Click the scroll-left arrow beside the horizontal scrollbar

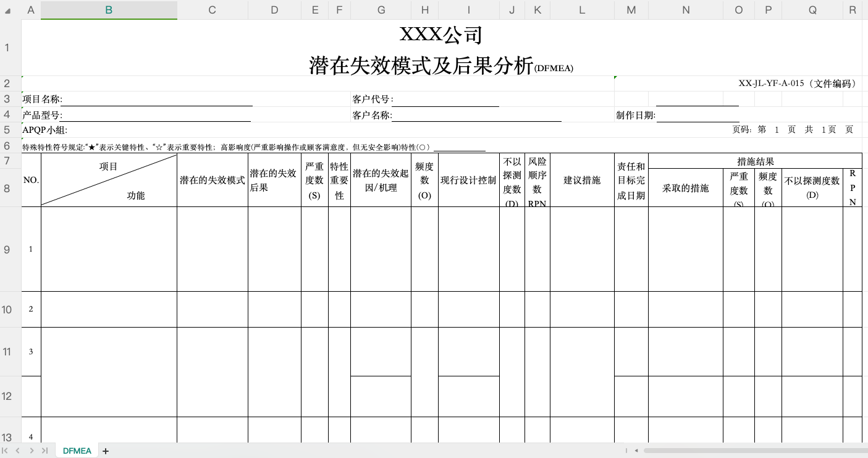[636, 451]
